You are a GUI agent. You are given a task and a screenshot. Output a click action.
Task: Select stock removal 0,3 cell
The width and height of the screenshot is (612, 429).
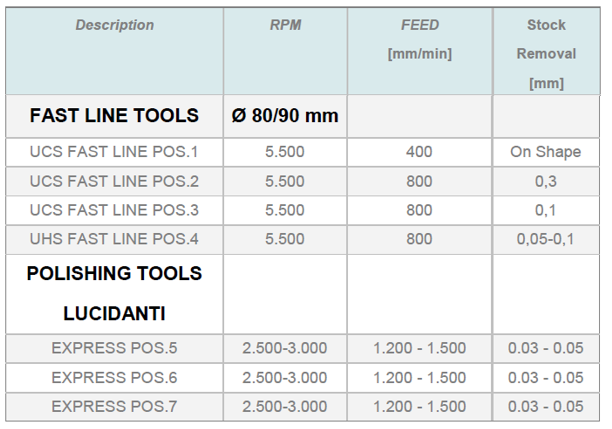coord(546,182)
